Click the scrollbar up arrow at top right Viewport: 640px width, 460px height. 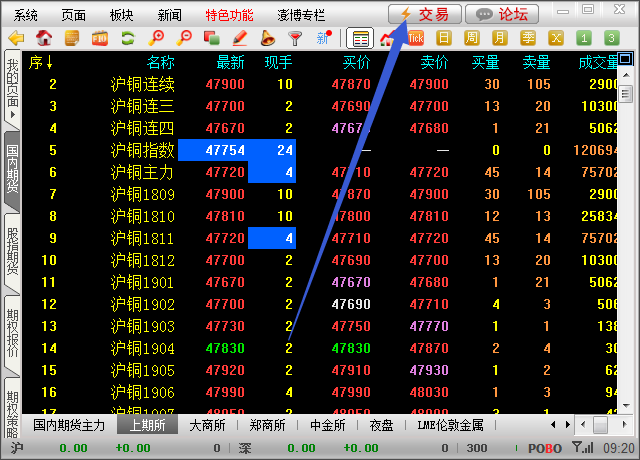point(627,62)
